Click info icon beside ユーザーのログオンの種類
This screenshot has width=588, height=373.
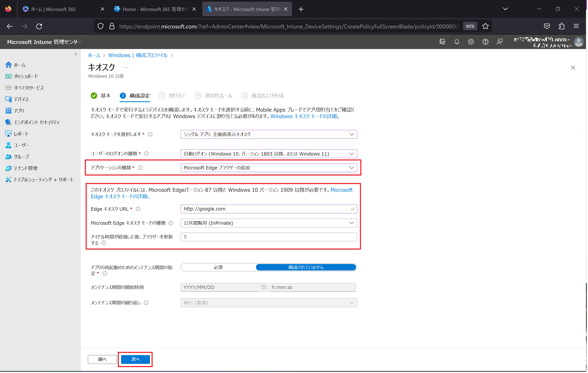pyautogui.click(x=147, y=154)
